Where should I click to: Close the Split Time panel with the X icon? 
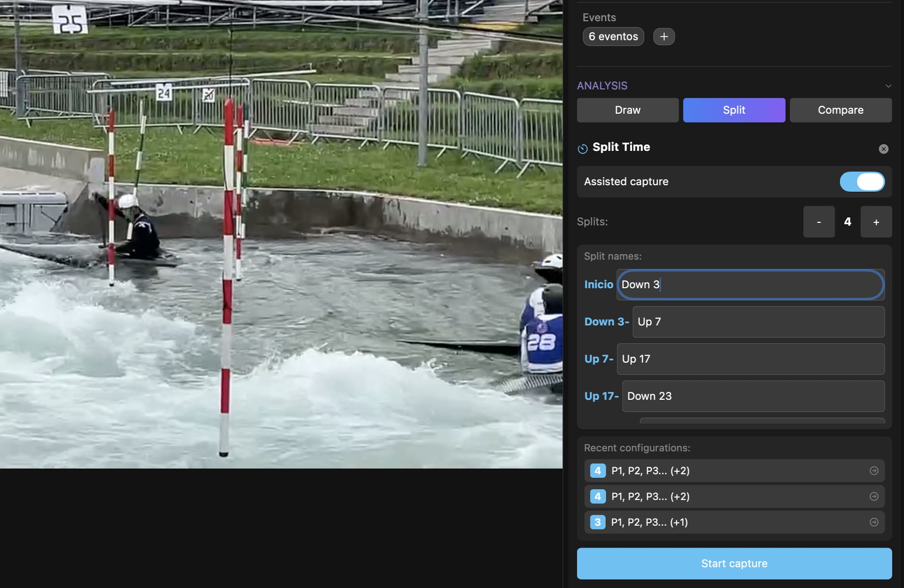pyautogui.click(x=884, y=148)
